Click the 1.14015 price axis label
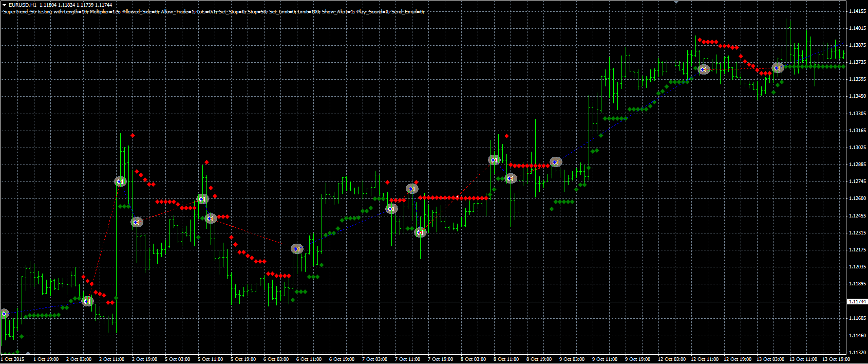The image size is (868, 364). [x=857, y=28]
